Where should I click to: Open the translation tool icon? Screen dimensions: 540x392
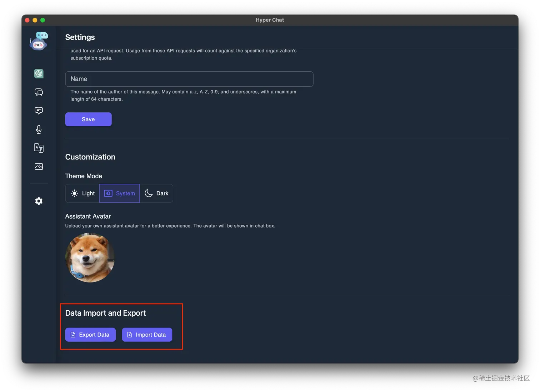39,148
